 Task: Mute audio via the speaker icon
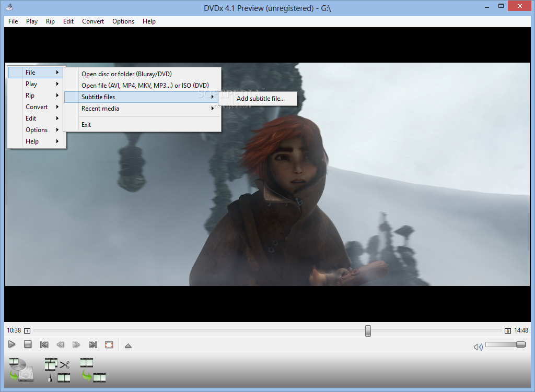coord(479,347)
